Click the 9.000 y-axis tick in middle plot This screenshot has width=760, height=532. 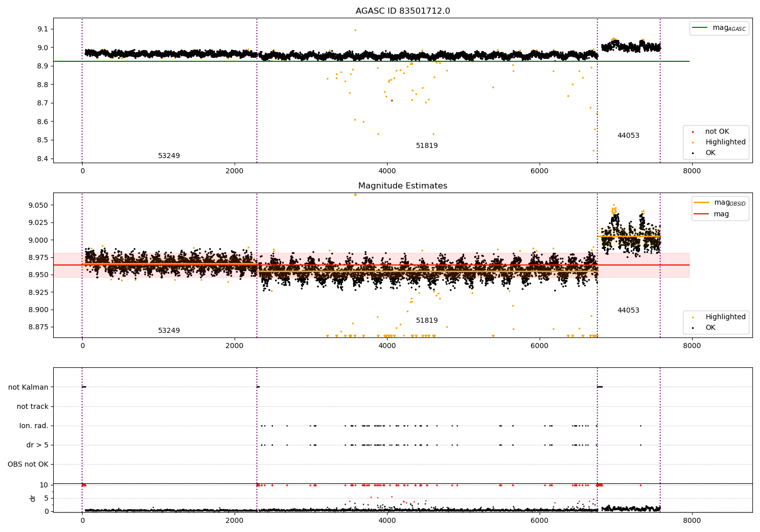[39, 240]
